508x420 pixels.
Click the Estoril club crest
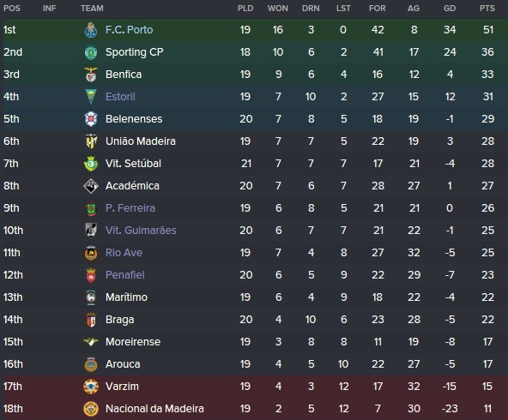tap(91, 97)
